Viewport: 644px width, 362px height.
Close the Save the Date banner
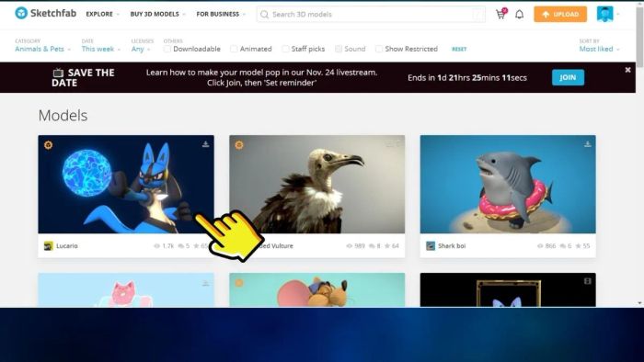click(x=627, y=70)
